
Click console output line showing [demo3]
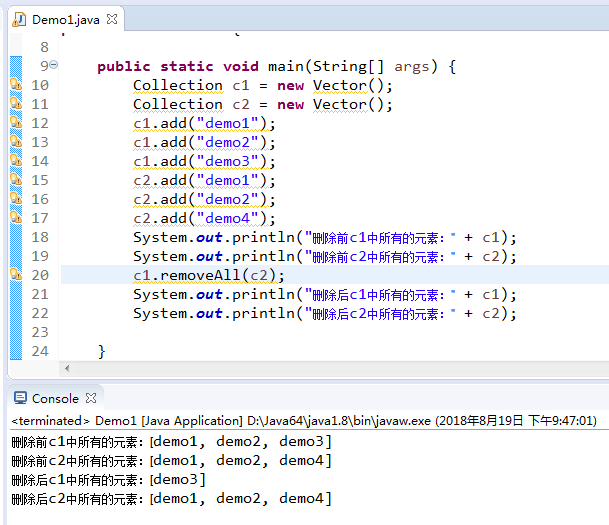click(108, 480)
